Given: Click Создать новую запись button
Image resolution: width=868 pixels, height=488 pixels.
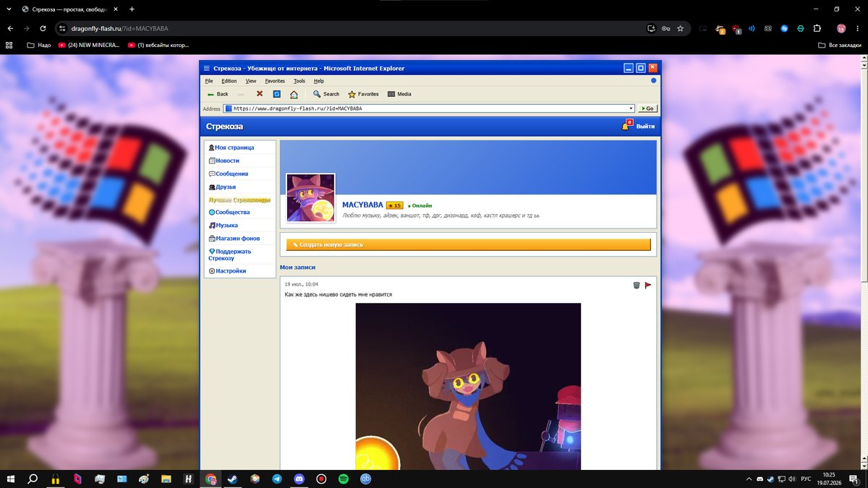Looking at the screenshot, I should (469, 244).
